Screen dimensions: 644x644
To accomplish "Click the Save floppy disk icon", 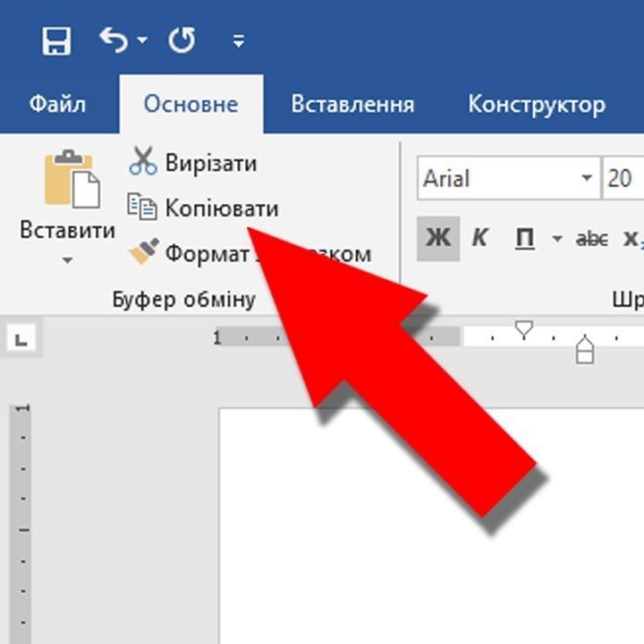I will click(56, 41).
